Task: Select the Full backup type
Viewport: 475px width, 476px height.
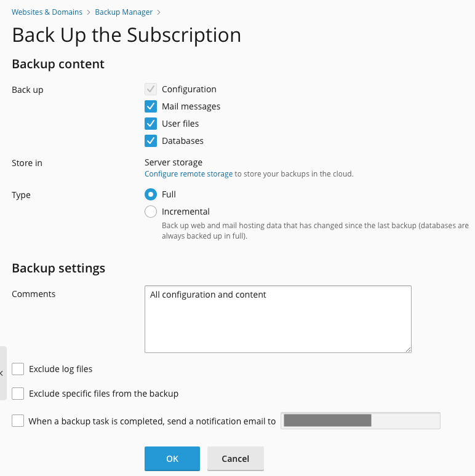Action: point(151,194)
